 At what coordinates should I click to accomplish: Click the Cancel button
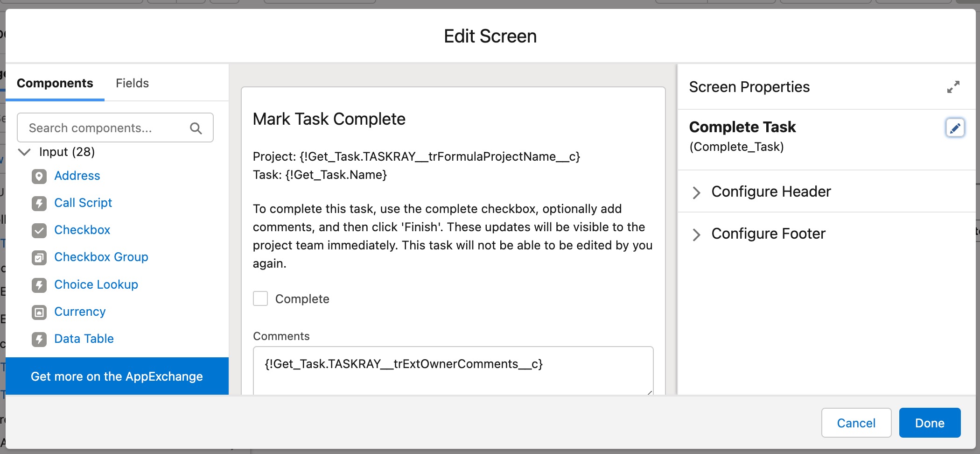click(x=856, y=423)
